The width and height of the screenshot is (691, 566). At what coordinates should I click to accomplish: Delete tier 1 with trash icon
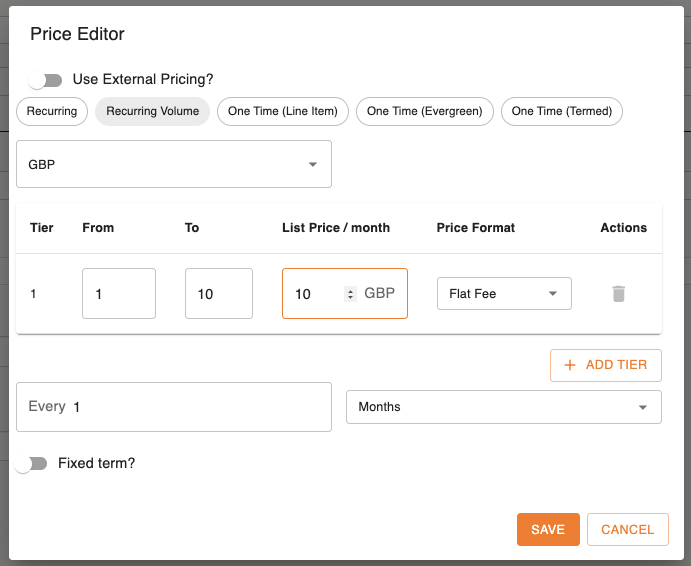coord(619,294)
